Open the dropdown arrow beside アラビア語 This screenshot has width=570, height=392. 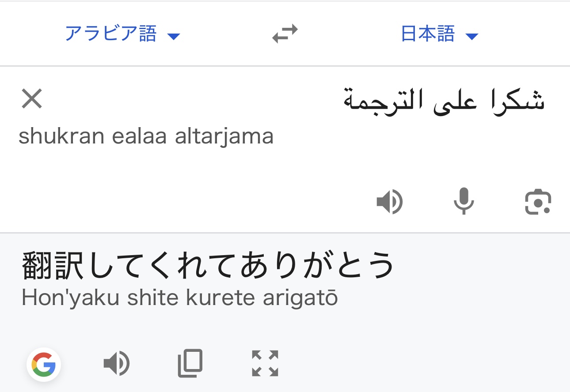click(x=174, y=36)
